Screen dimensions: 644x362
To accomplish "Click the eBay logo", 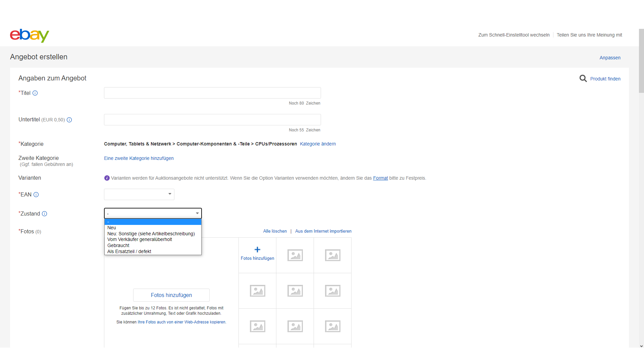I will [30, 35].
